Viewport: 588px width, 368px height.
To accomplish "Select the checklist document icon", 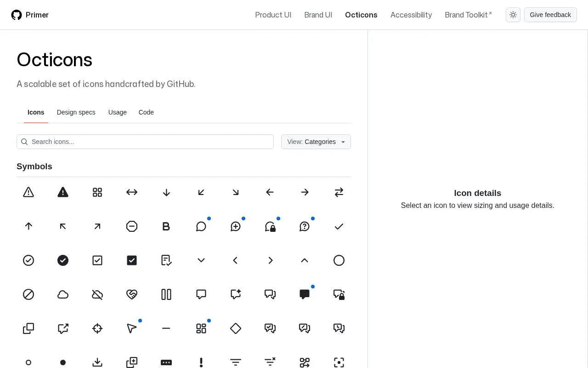I will [166, 260].
